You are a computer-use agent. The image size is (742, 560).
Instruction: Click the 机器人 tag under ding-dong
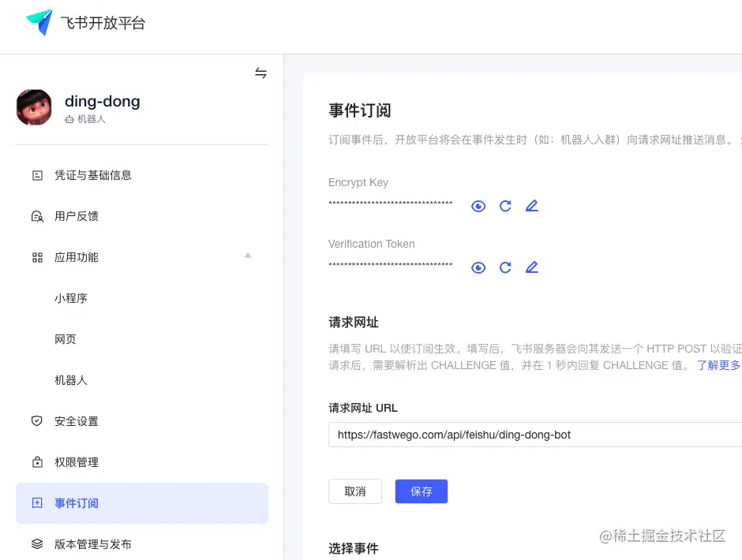[x=85, y=119]
